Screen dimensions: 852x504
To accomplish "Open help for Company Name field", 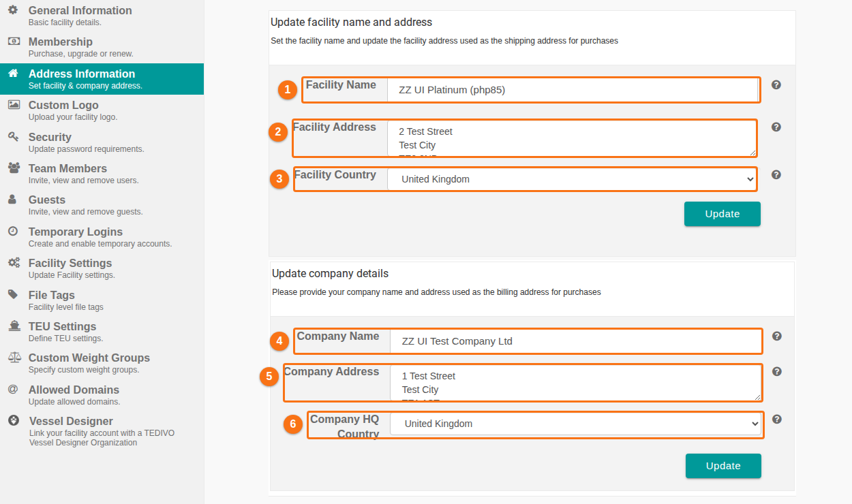I will [x=777, y=336].
